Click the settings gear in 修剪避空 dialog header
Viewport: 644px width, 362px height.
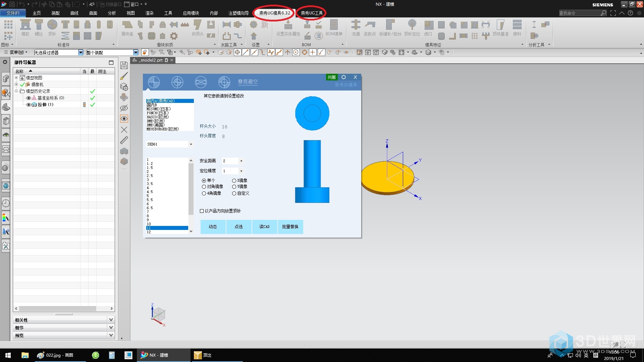(343, 77)
